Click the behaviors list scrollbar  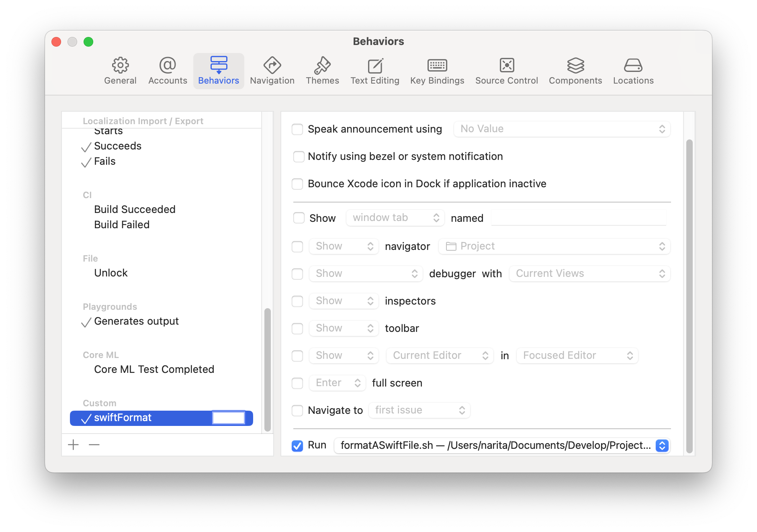[268, 370]
